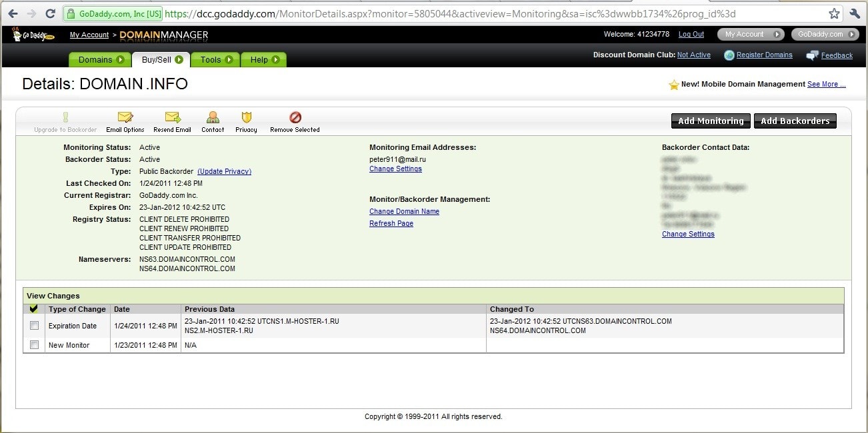868x433 pixels.
Task: Check the New Monitor row checkbox
Action: coord(35,345)
